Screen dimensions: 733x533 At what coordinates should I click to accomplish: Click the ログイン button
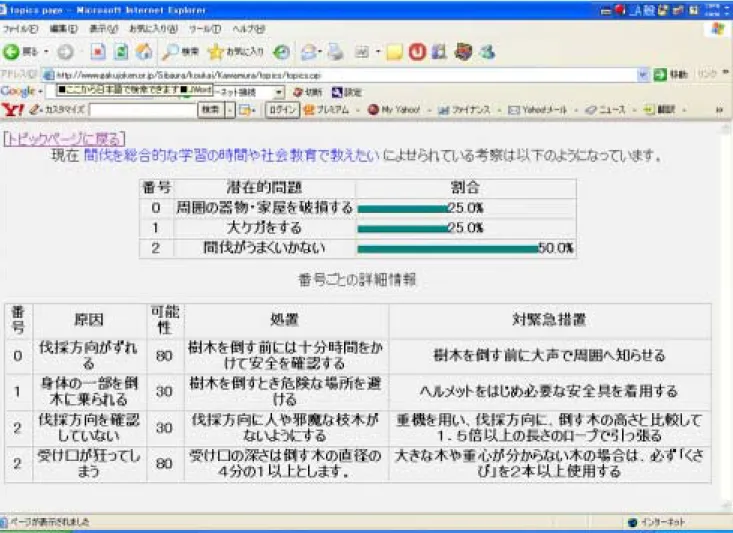pyautogui.click(x=282, y=110)
